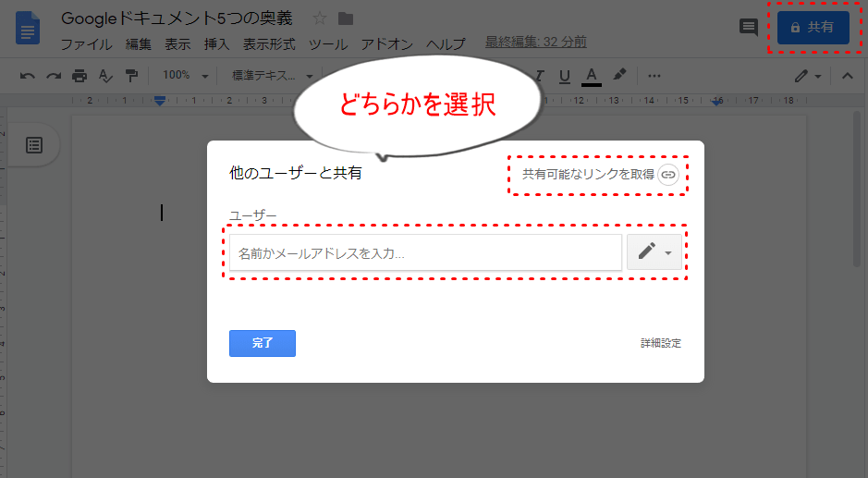Click the redo arrow in the toolbar
868x478 pixels.
(x=54, y=76)
